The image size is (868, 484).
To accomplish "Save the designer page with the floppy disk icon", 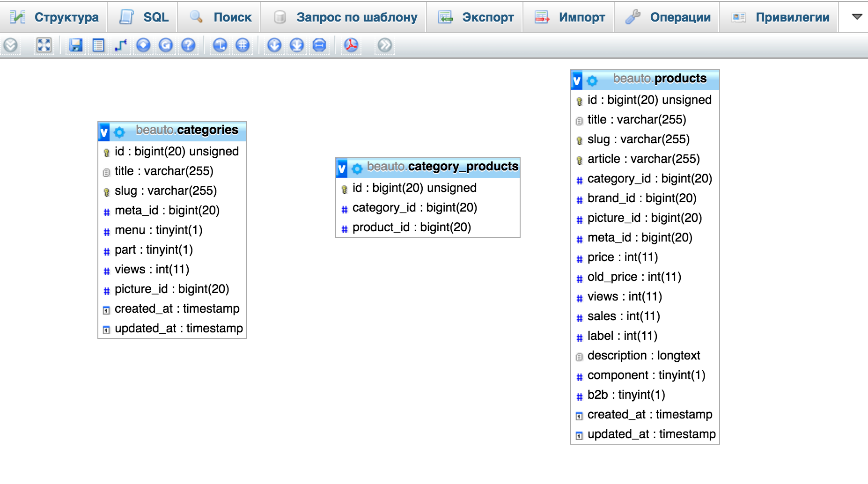I will click(76, 45).
